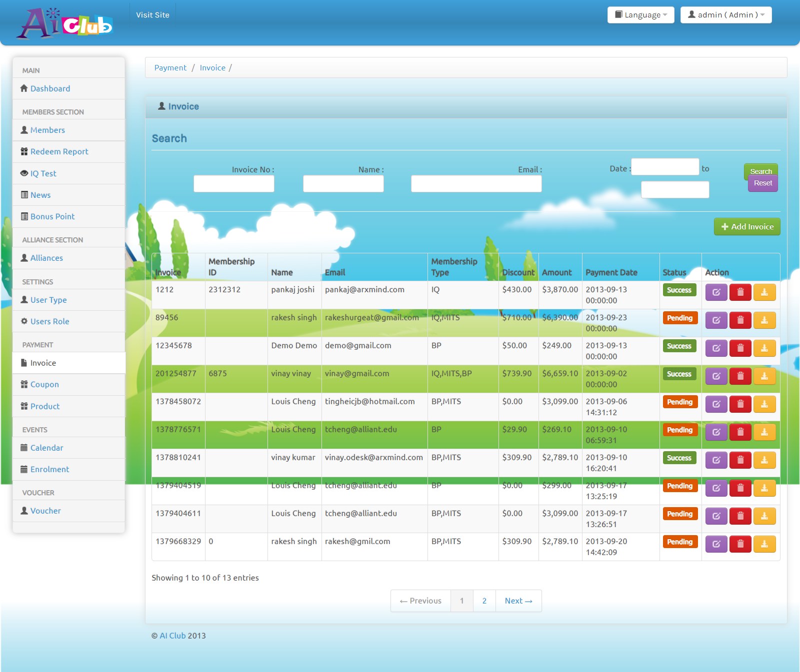Delete invoice 89456 with the trash icon

click(740, 320)
